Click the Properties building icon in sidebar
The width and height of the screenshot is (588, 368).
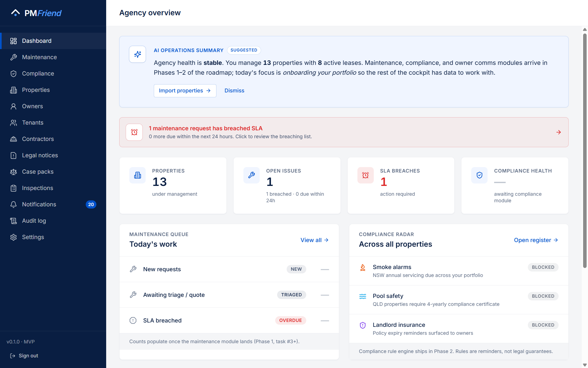click(x=13, y=90)
